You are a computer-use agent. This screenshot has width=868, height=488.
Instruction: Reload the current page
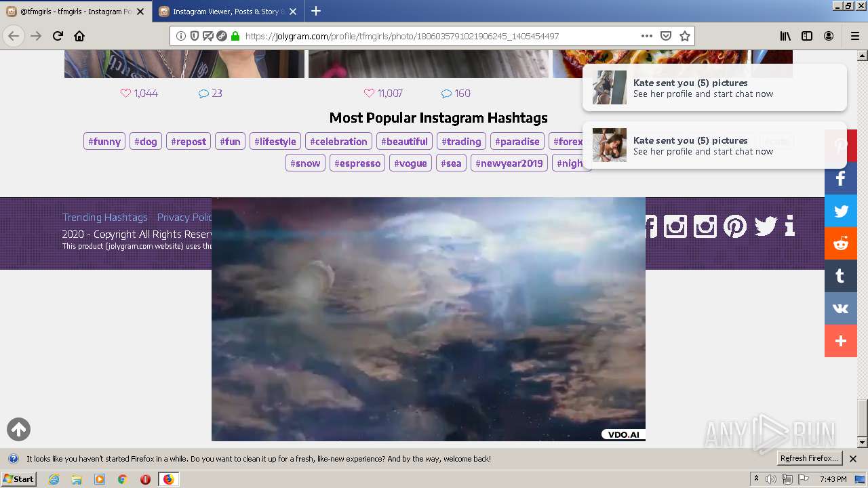pyautogui.click(x=58, y=36)
